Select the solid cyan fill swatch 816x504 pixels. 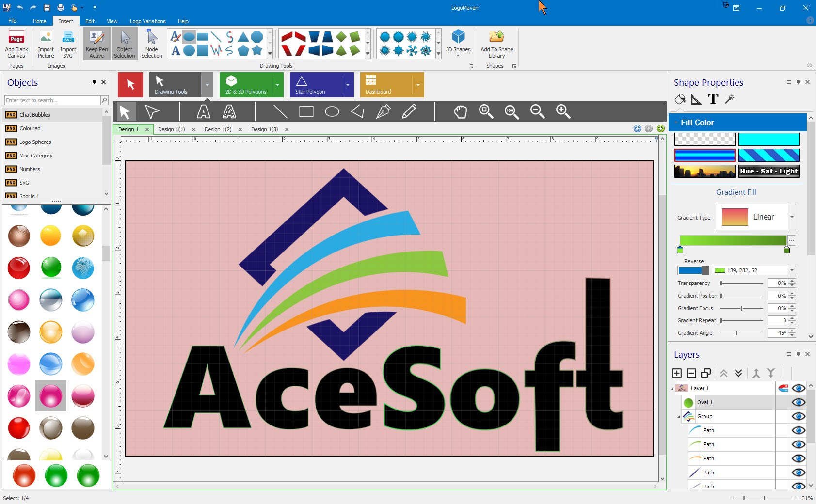768,140
